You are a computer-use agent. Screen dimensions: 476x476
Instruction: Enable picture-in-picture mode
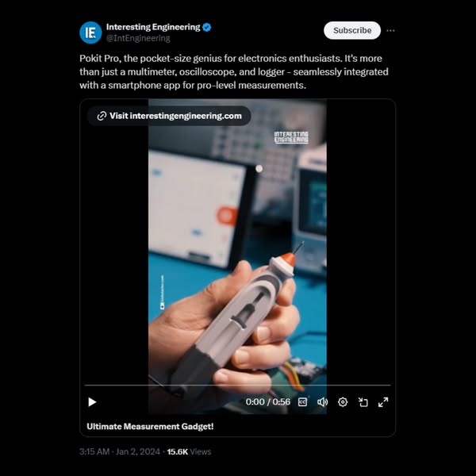pyautogui.click(x=363, y=402)
